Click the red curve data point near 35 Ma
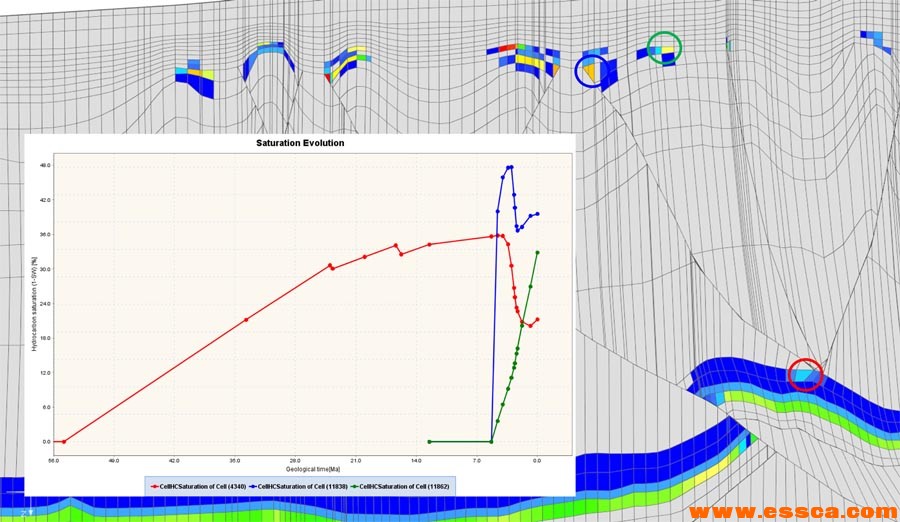900x522 pixels. pyautogui.click(x=246, y=319)
